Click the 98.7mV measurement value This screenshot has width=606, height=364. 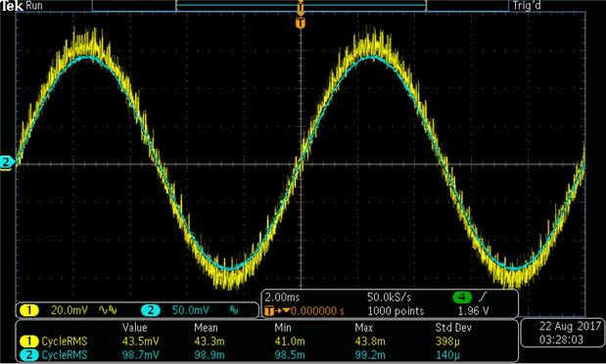pyautogui.click(x=141, y=355)
